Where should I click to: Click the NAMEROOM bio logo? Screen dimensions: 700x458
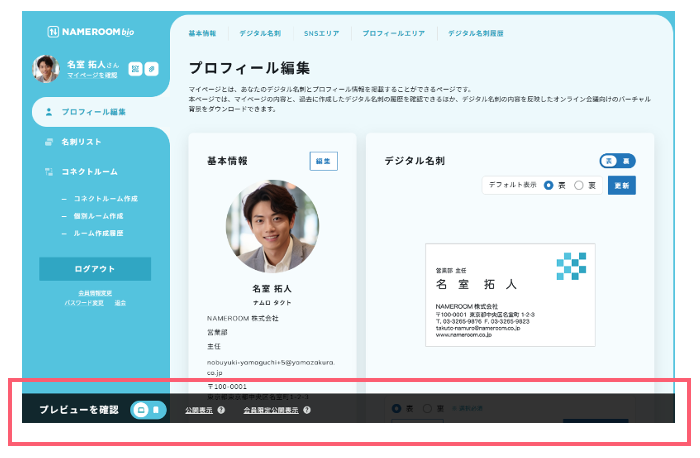(91, 32)
